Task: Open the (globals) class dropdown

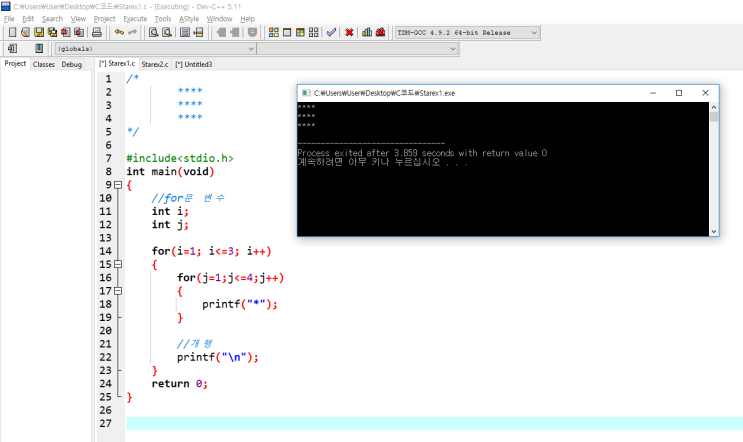Action: point(156,48)
